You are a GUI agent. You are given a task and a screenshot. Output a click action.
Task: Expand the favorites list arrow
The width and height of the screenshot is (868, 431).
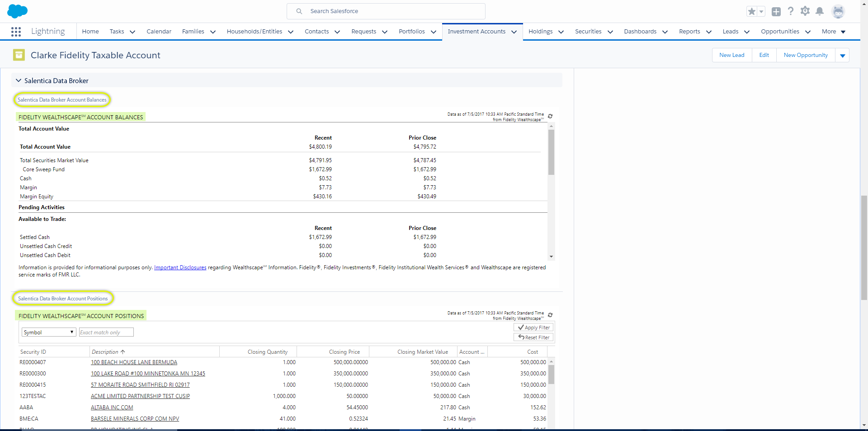(761, 12)
